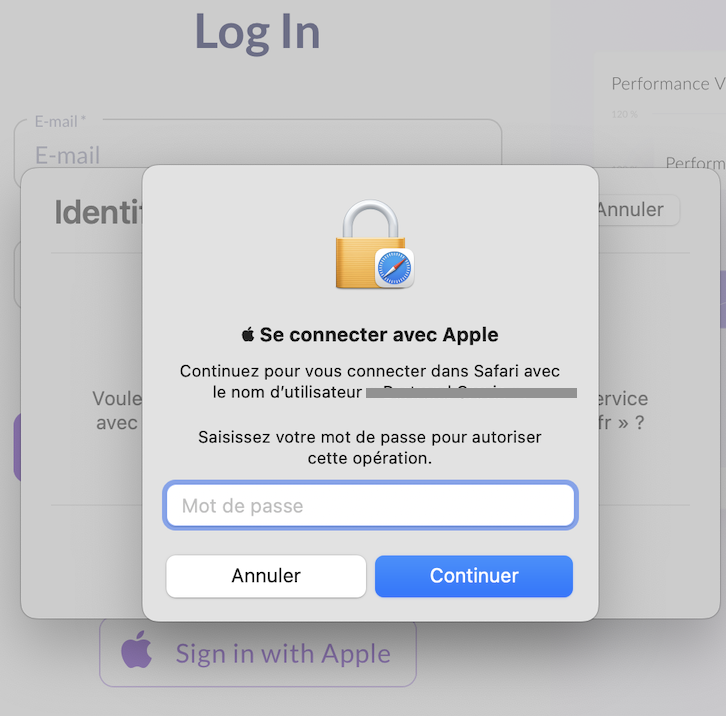Click the Log In page heading
Image resolution: width=726 pixels, height=716 pixels.
point(257,32)
